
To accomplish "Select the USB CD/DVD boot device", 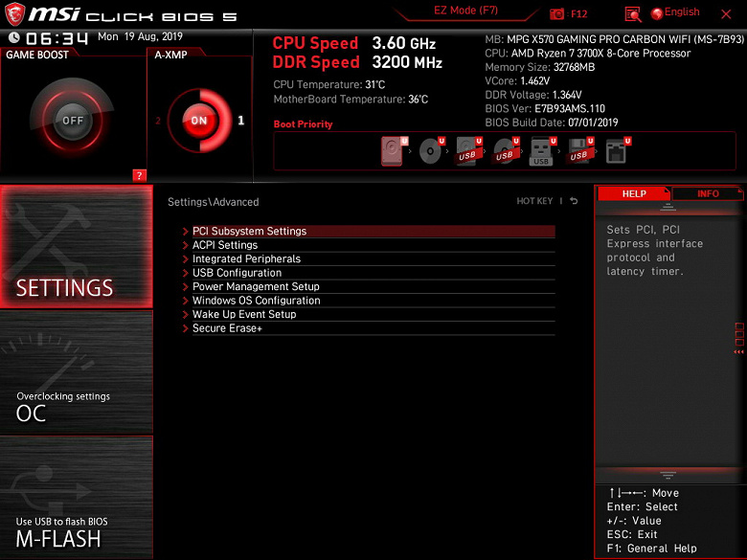I will (505, 151).
